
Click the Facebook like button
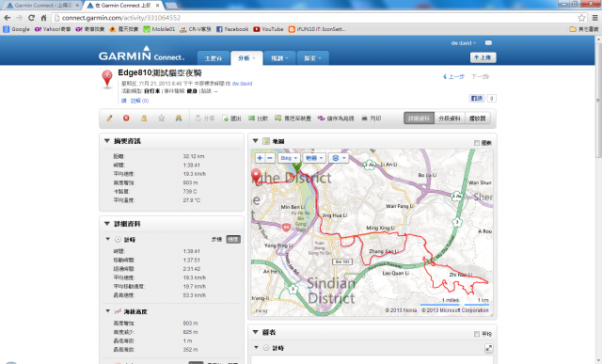(x=477, y=99)
